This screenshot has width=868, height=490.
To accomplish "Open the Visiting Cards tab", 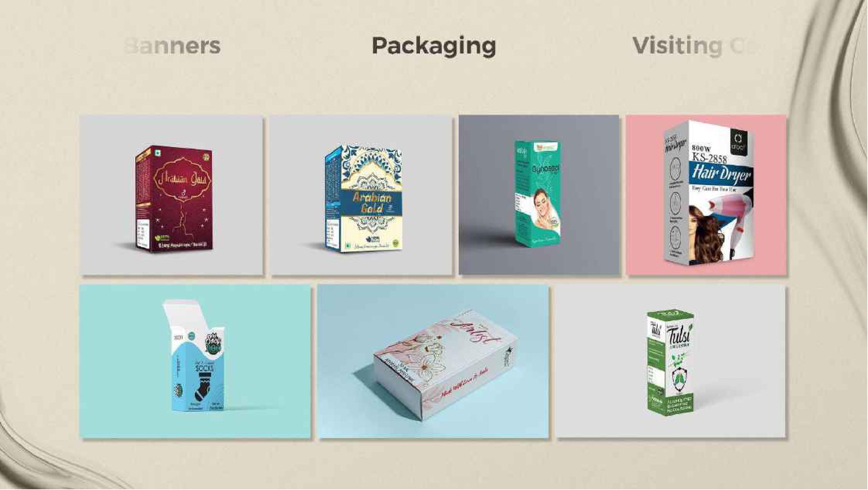I will tap(694, 46).
